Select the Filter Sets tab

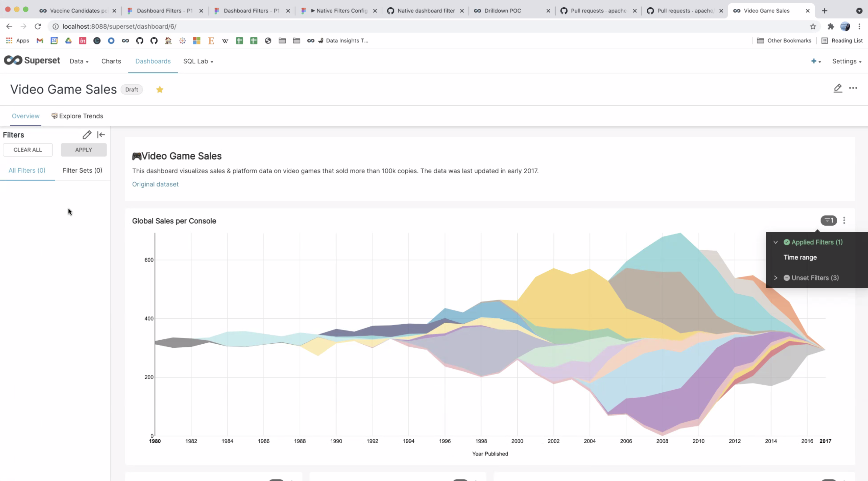coord(82,170)
